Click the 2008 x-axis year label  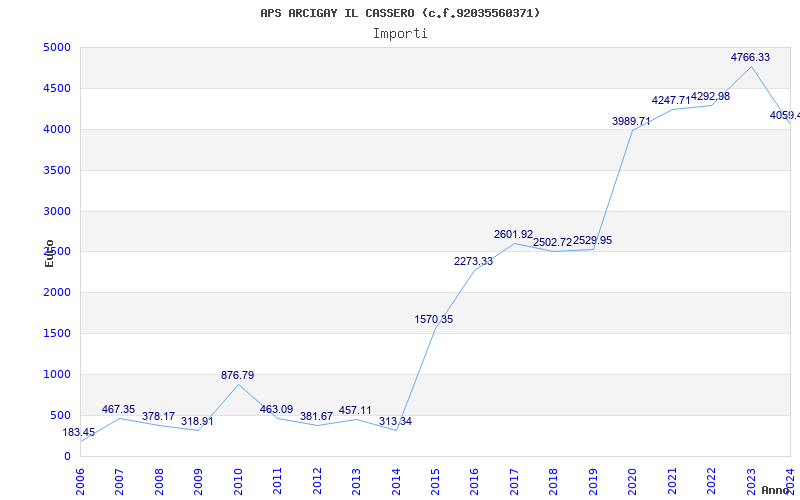[159, 481]
